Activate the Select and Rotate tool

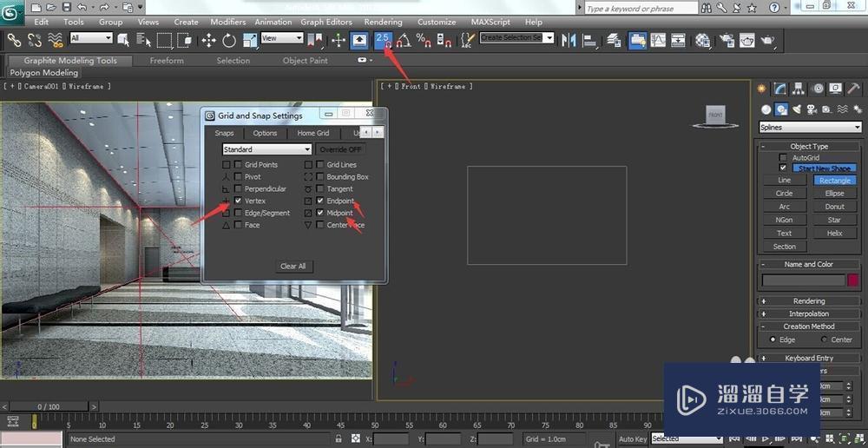[229, 40]
